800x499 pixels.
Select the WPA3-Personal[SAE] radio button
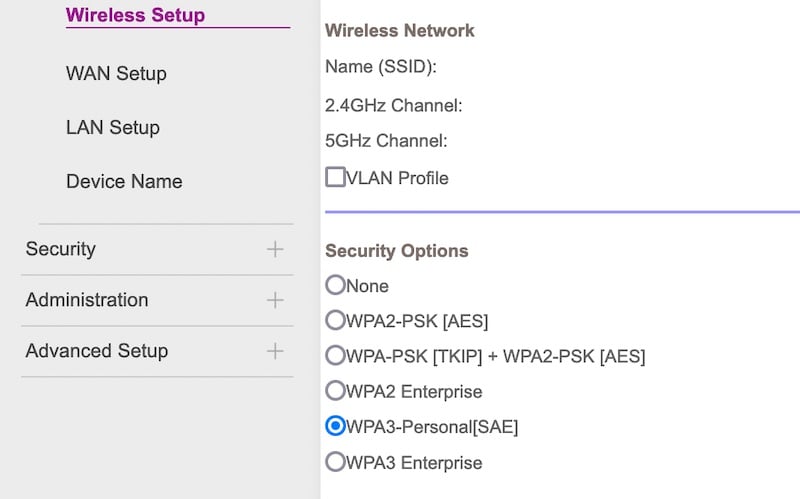click(x=335, y=427)
